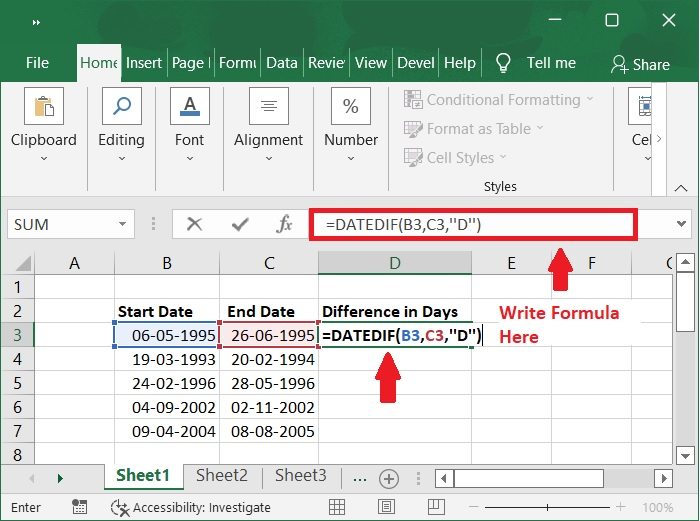Click the Editing magnifier icon

pyautogui.click(x=121, y=106)
